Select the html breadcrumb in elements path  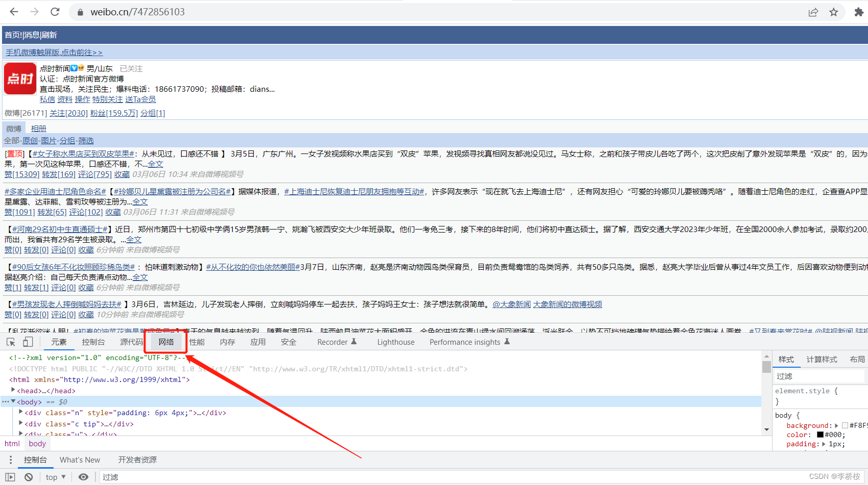[12, 444]
